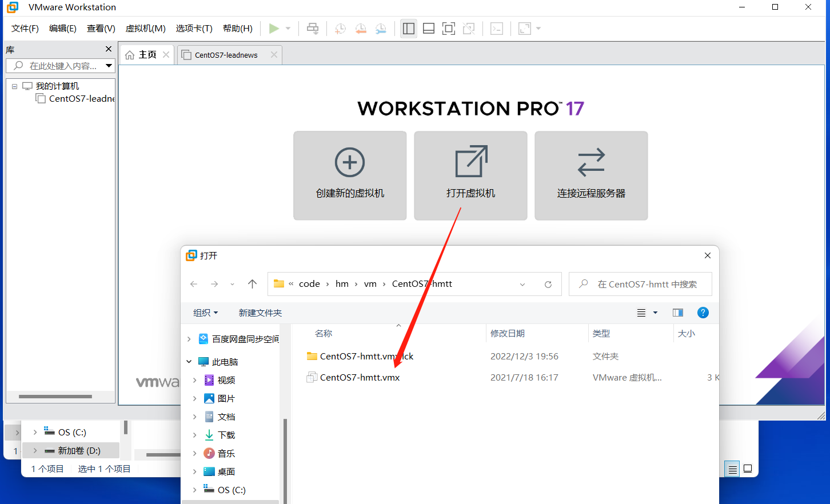Screen dimensions: 830x504
Task: Sort by 类型 column header
Action: click(601, 333)
